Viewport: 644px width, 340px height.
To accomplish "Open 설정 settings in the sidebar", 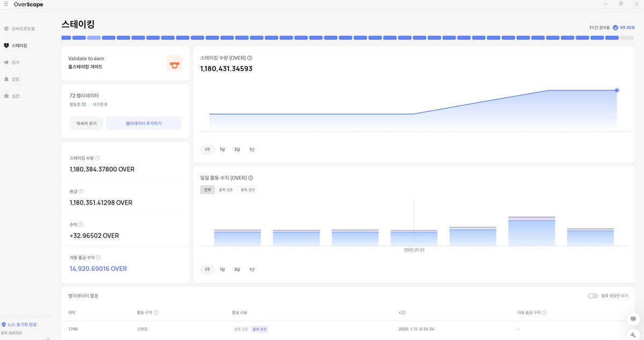I will pos(12,96).
